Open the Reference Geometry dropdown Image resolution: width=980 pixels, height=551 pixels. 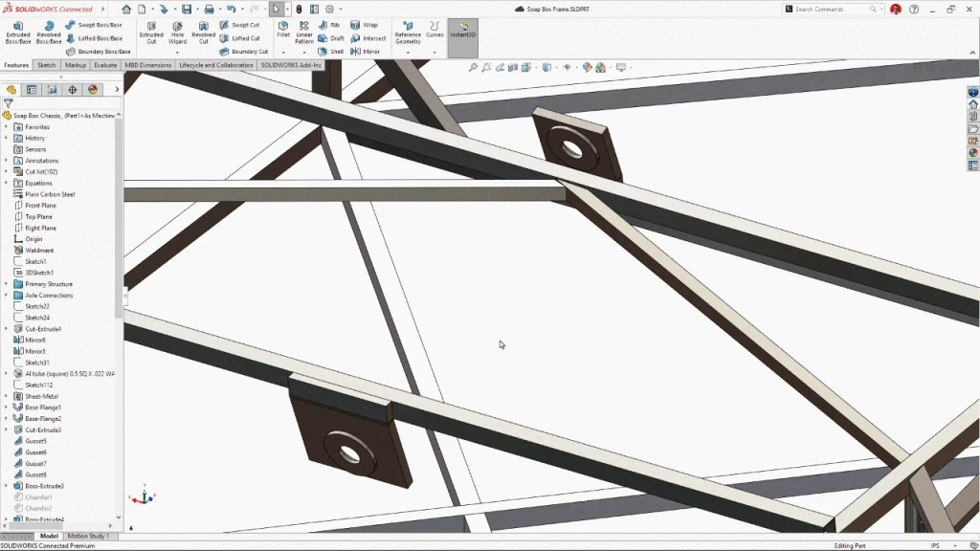pos(408,33)
